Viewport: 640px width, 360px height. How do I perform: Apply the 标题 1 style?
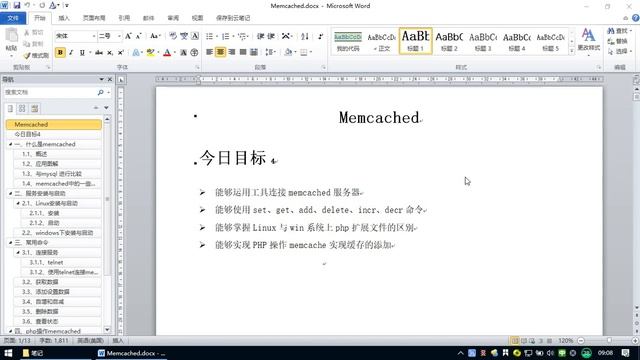(415, 41)
